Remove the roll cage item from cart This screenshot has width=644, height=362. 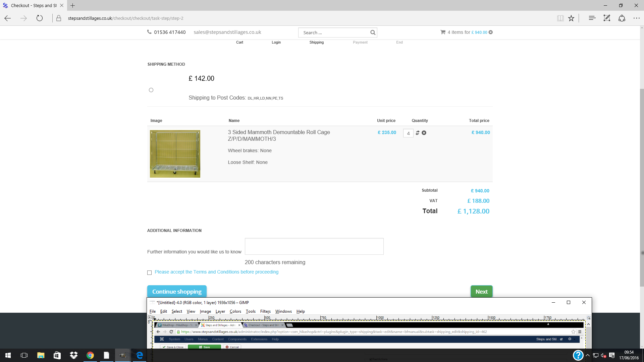(x=424, y=133)
